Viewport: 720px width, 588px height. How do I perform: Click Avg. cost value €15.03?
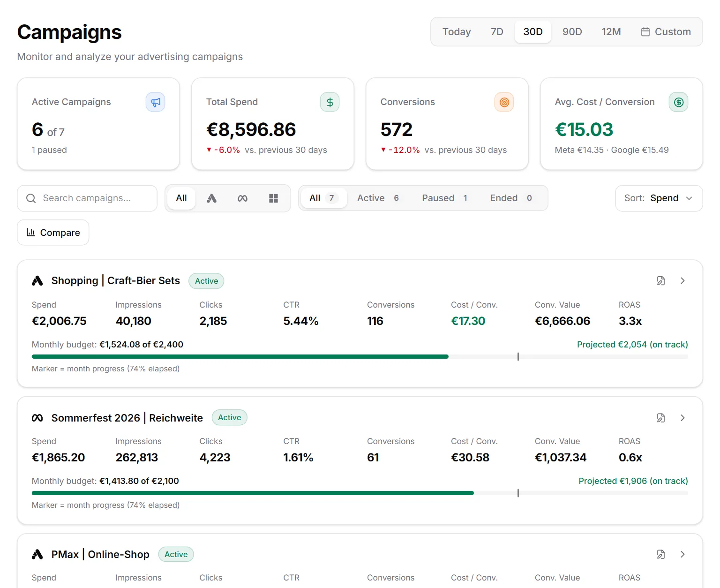point(584,129)
